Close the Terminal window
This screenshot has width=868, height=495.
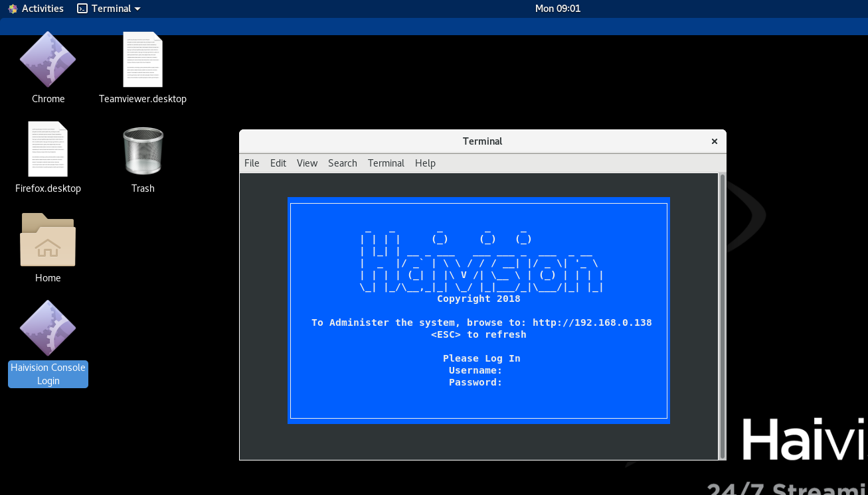click(x=715, y=141)
